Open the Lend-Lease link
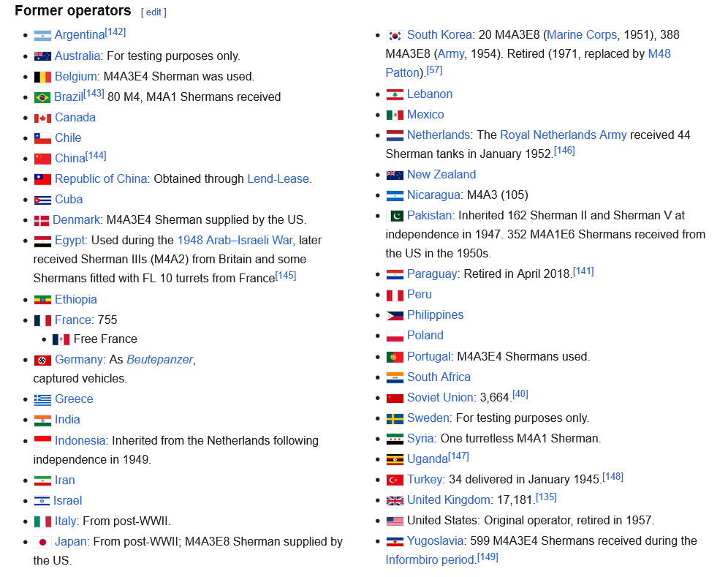 278,179
